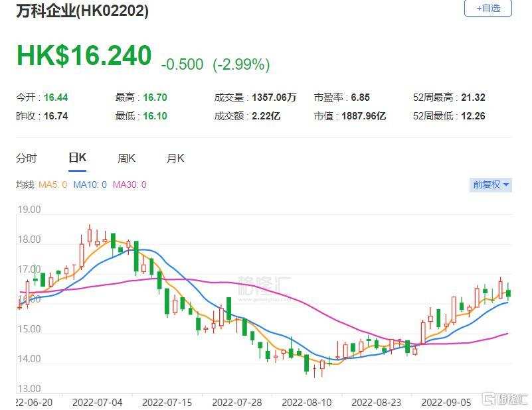Viewport: 532px width, 410px height.
Task: Click the 市盈率 value 6.85
Action: coord(361,98)
